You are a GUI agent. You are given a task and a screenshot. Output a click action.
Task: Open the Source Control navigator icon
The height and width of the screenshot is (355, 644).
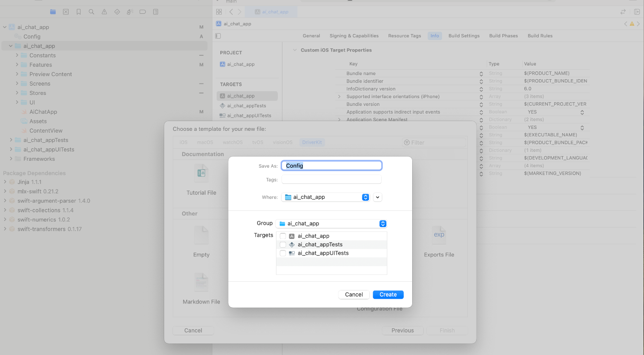click(66, 12)
